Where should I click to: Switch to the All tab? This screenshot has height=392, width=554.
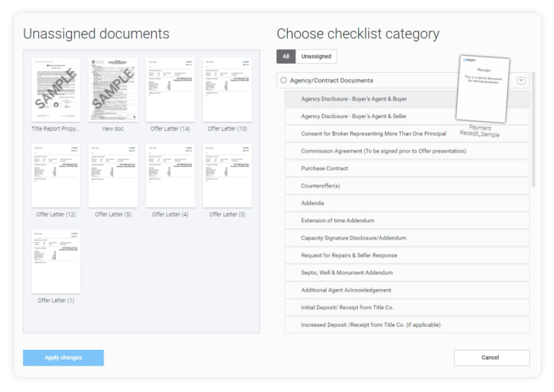(286, 56)
